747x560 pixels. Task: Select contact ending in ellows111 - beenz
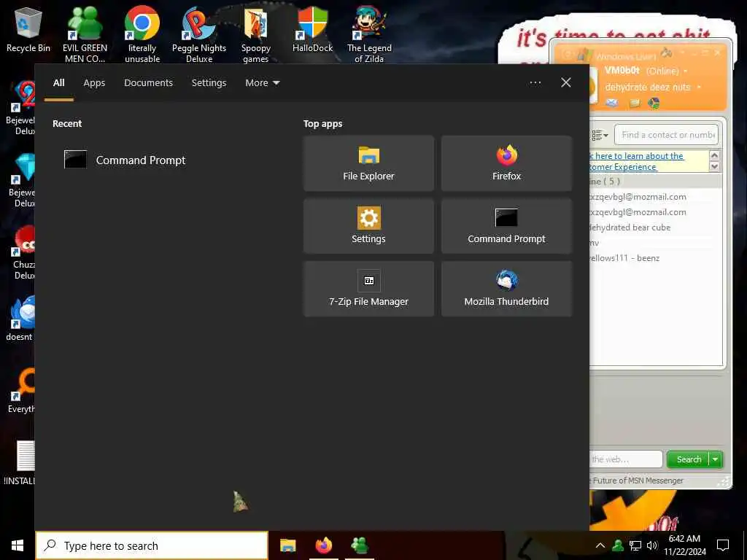[624, 258]
